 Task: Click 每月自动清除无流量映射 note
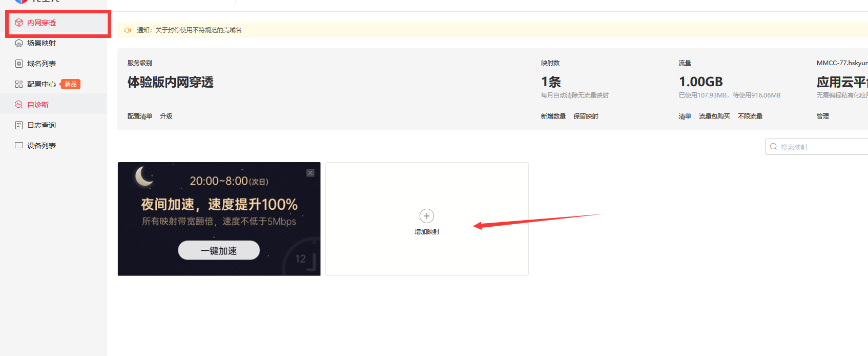point(575,95)
